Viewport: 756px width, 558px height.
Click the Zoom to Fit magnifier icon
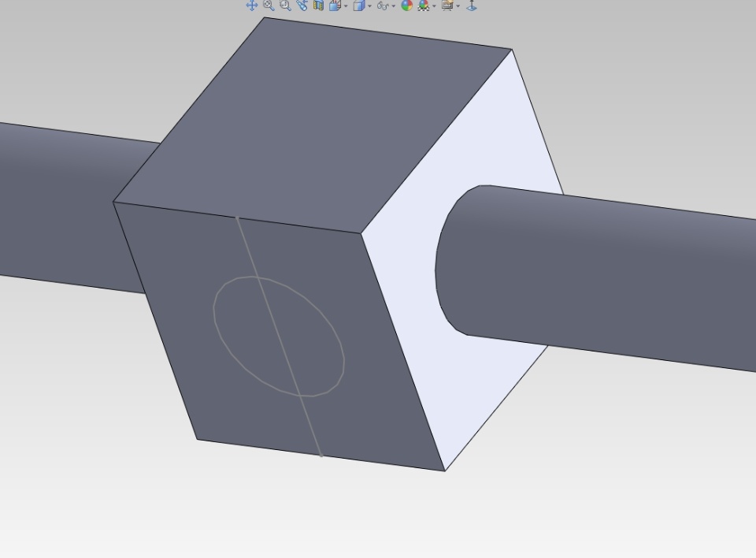tap(269, 6)
